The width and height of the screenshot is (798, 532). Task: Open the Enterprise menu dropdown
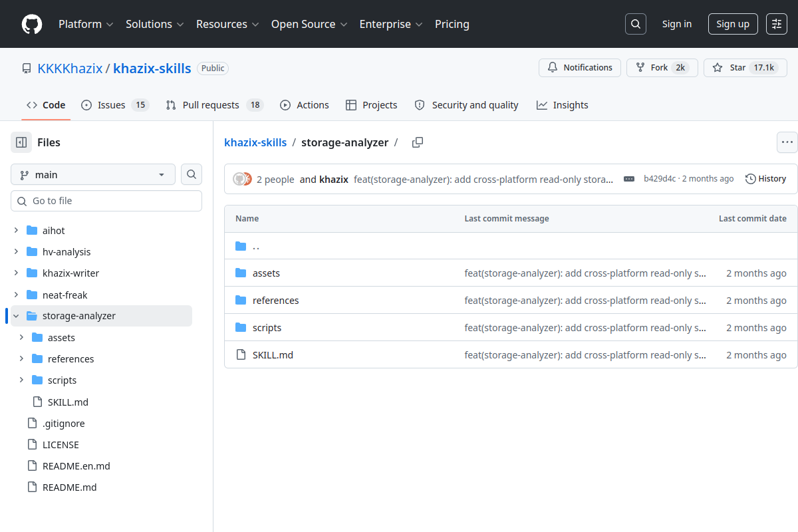[x=391, y=24]
